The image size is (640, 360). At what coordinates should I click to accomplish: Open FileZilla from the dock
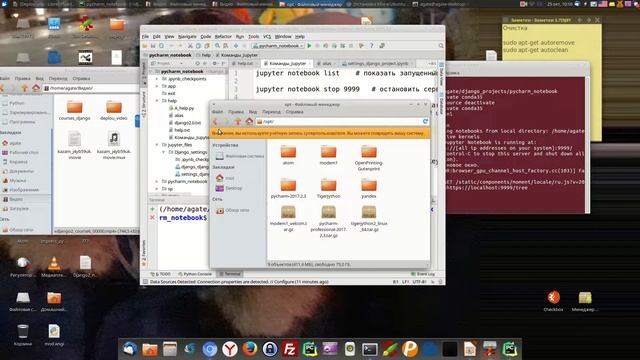[x=290, y=349]
